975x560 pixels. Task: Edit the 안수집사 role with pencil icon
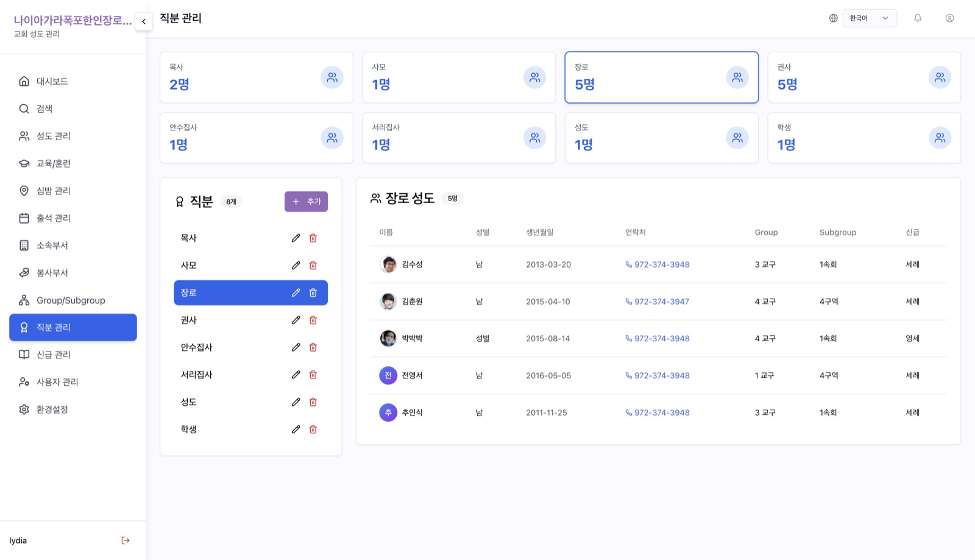(x=296, y=347)
